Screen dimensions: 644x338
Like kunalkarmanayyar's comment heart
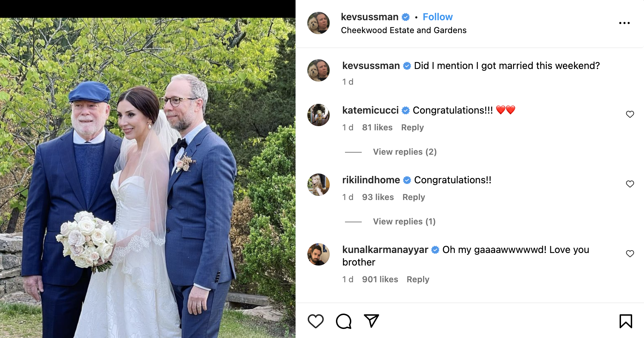coord(630,254)
